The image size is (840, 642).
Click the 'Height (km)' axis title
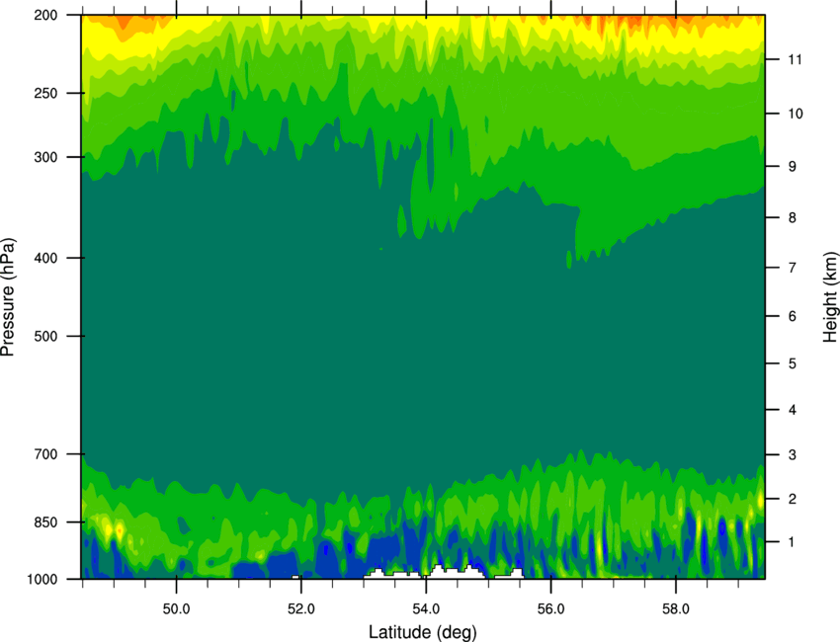click(830, 296)
